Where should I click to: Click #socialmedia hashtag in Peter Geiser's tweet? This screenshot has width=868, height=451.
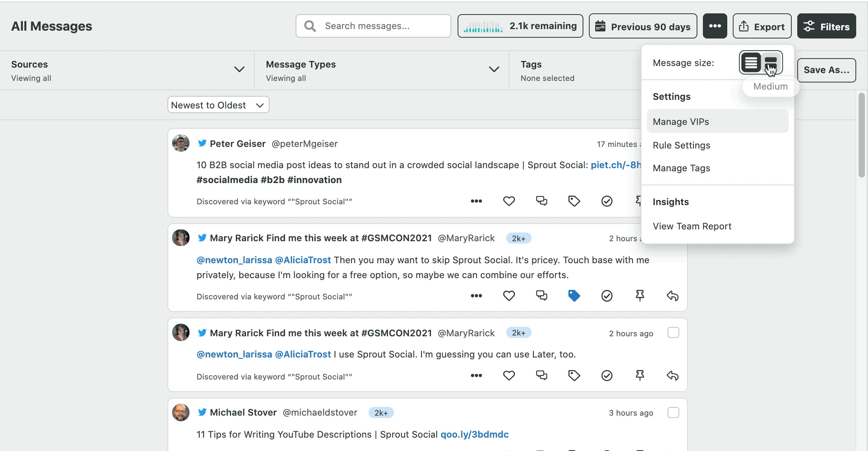point(227,180)
